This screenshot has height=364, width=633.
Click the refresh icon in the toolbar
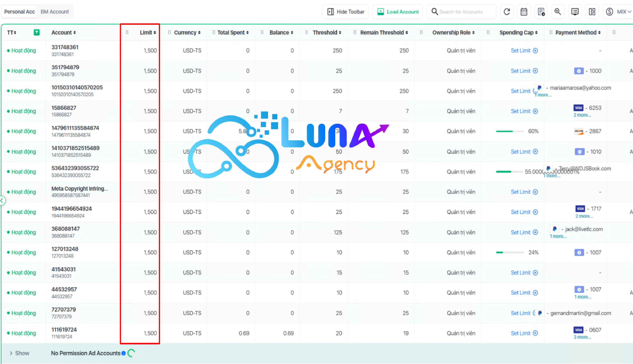click(507, 12)
